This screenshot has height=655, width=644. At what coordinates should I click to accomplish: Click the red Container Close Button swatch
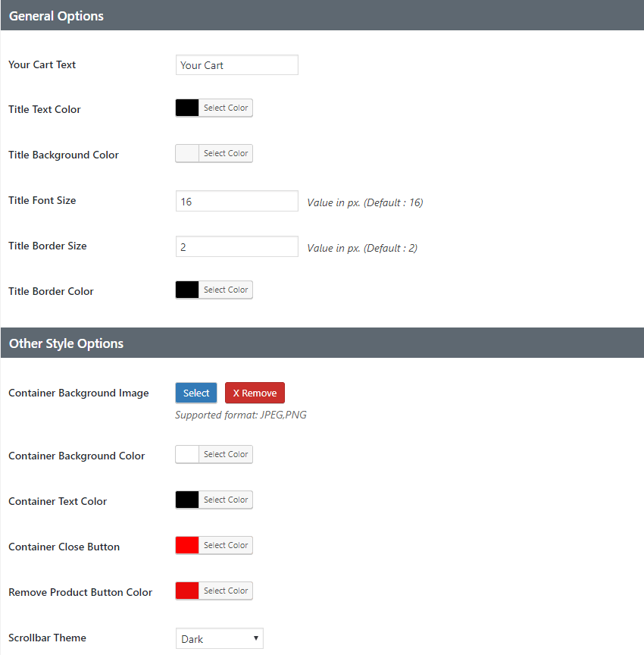pos(187,545)
